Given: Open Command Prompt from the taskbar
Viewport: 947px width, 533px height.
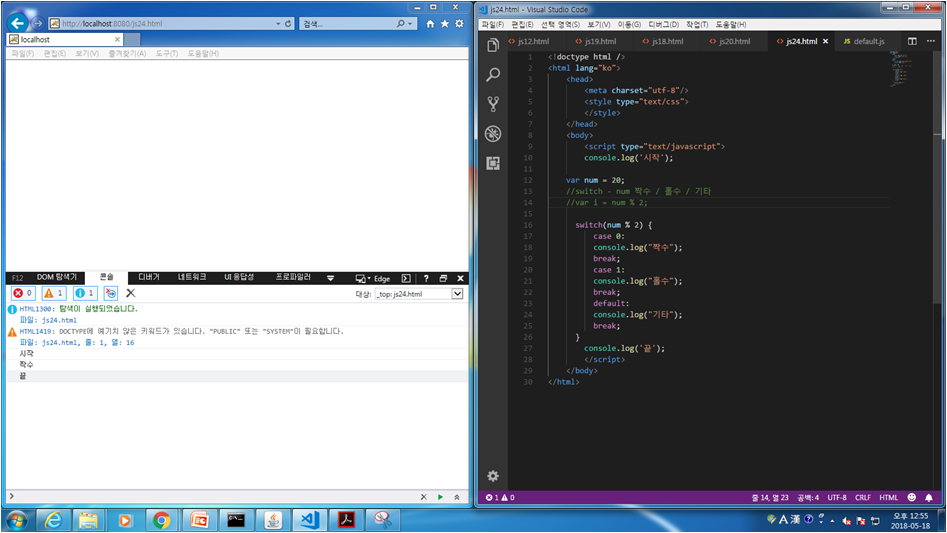Looking at the screenshot, I should pyautogui.click(x=236, y=520).
